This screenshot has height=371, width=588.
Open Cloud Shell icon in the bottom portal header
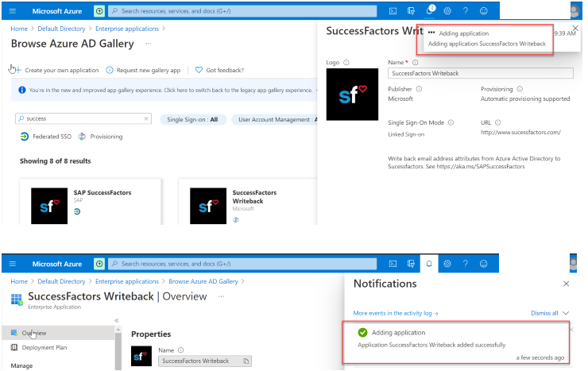coord(393,264)
